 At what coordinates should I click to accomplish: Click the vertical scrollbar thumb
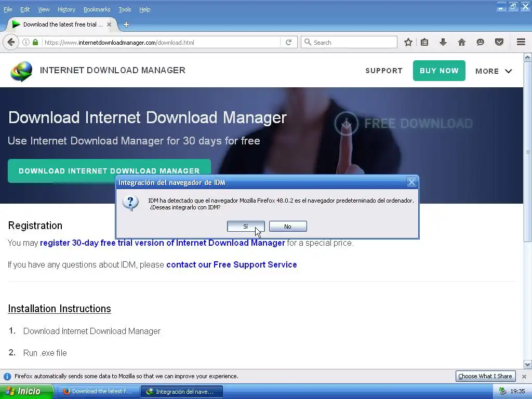pos(528,152)
